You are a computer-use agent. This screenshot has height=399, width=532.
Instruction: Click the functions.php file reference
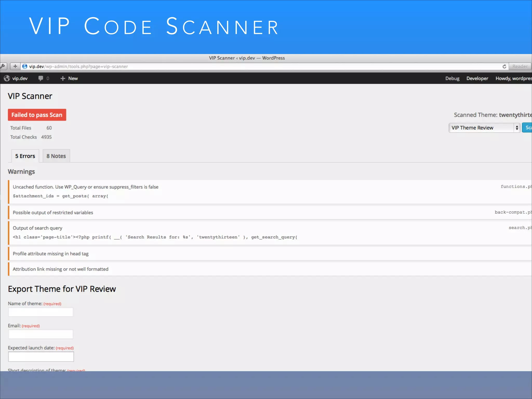[516, 187]
